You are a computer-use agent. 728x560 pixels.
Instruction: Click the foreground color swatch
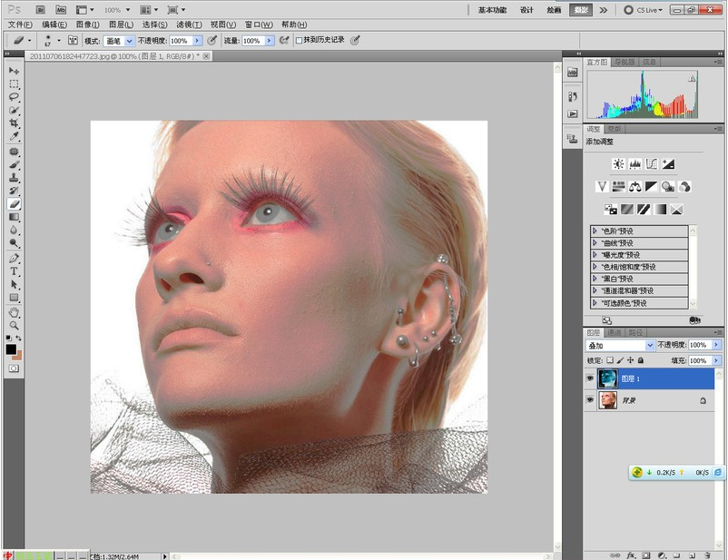[11, 349]
